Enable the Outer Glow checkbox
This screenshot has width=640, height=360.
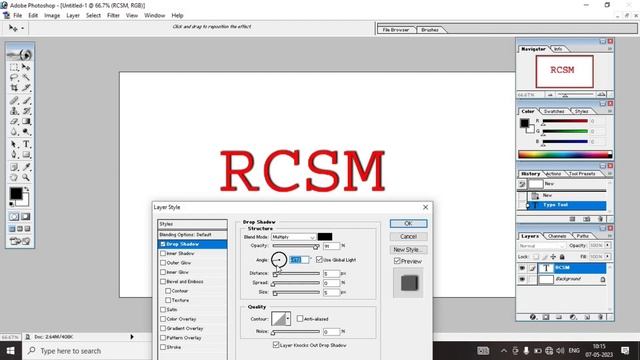point(163,263)
